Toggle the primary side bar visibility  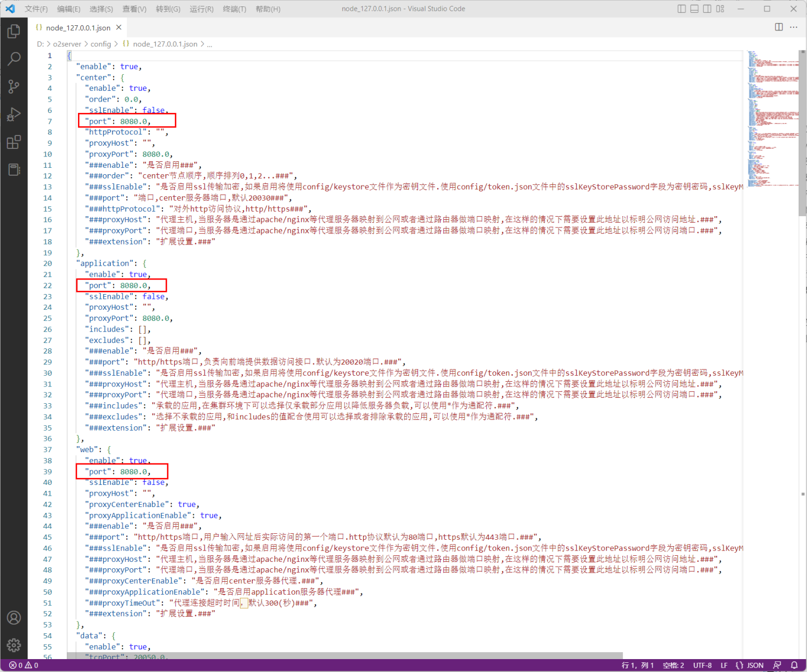(682, 9)
